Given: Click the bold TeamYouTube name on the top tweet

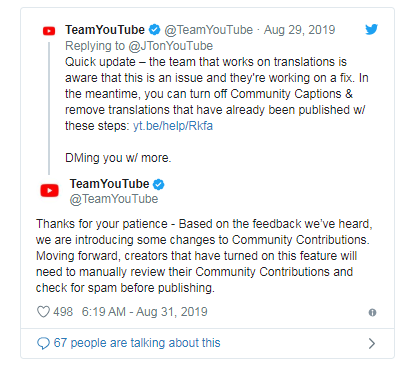Looking at the screenshot, I should [x=105, y=30].
